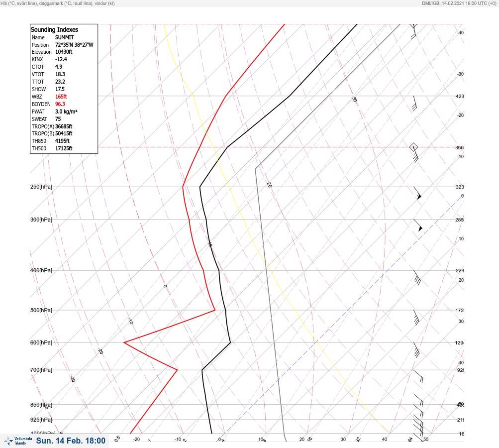Click the 850[hPa] pressure level label
The width and height of the screenshot is (499, 448).
click(x=41, y=405)
